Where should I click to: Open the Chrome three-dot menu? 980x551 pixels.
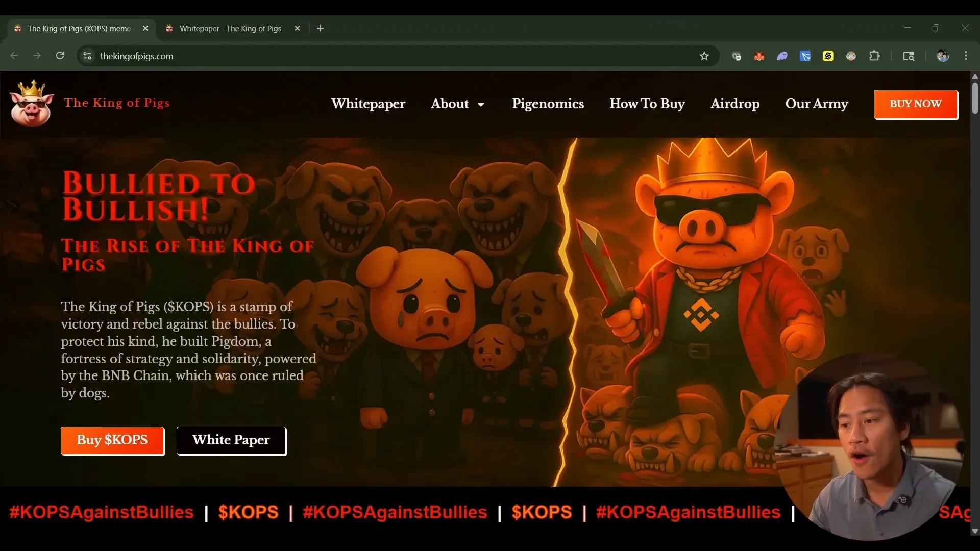966,56
